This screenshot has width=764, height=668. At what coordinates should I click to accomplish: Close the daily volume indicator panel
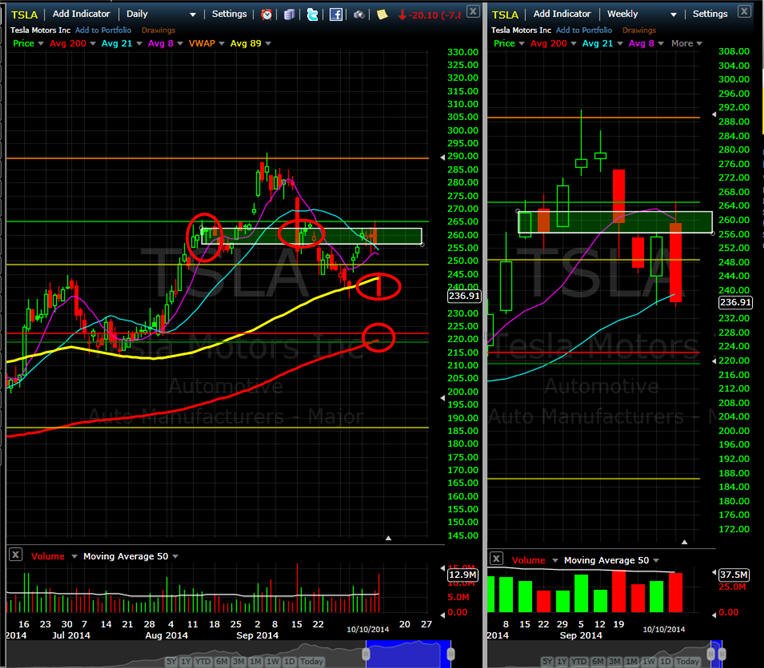tap(16, 554)
